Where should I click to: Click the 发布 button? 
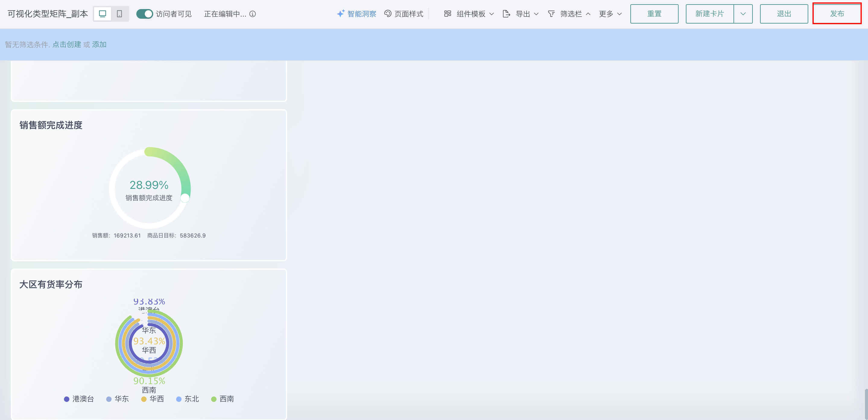[837, 14]
